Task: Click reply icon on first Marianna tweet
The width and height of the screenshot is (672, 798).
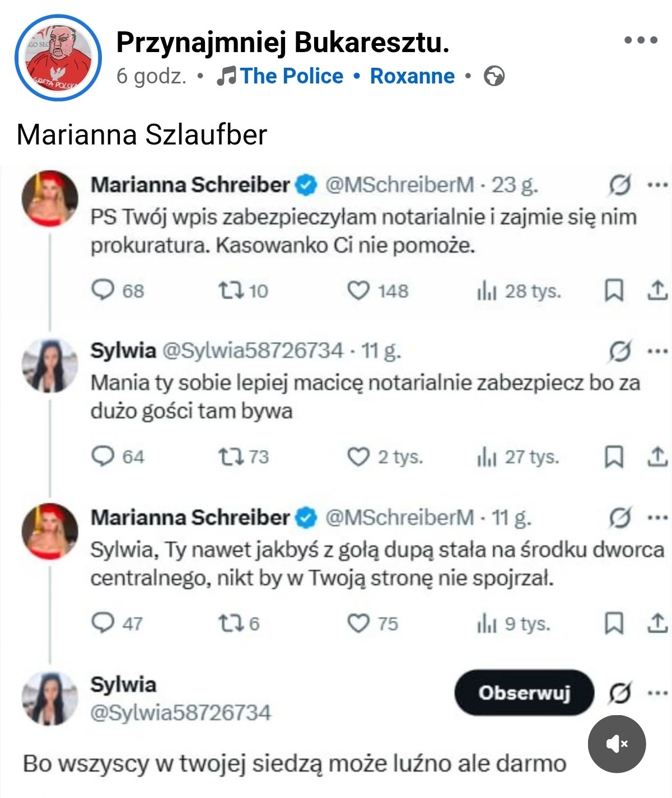Action: (102, 290)
